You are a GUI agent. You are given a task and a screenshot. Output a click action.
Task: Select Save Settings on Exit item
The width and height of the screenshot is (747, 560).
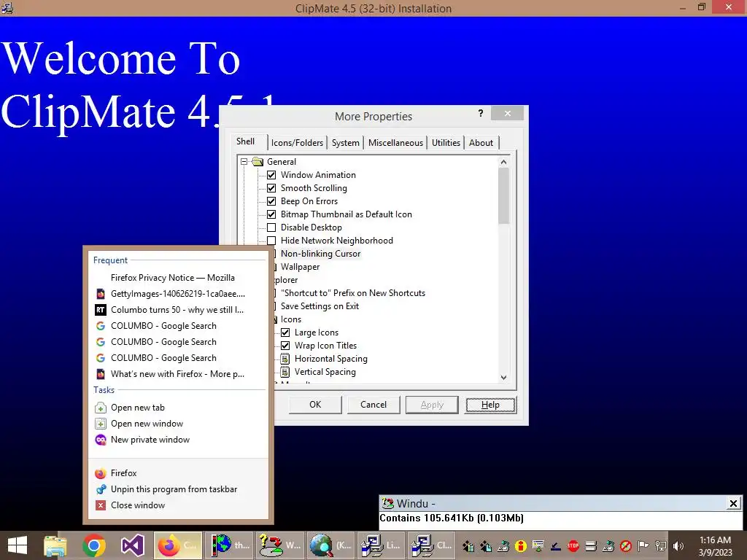[x=320, y=306]
